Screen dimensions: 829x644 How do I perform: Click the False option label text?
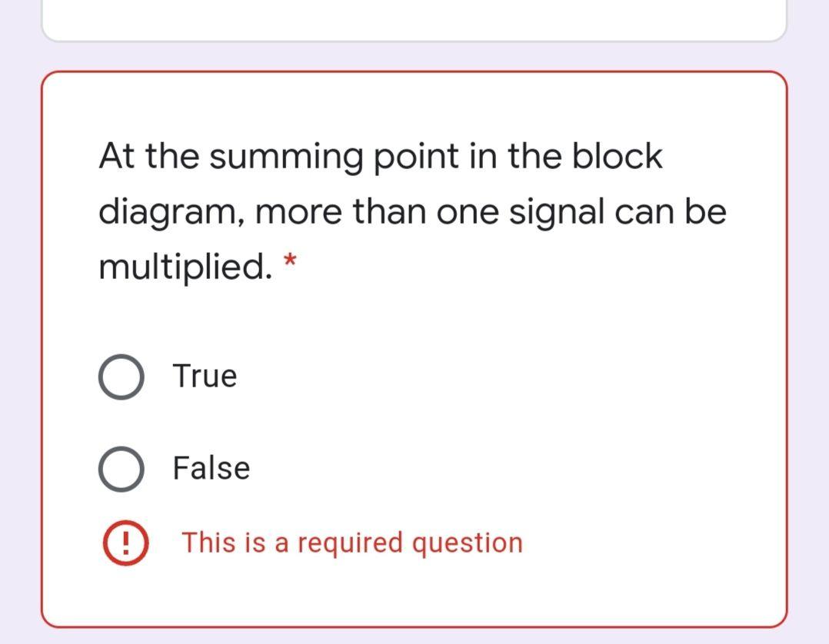click(211, 467)
